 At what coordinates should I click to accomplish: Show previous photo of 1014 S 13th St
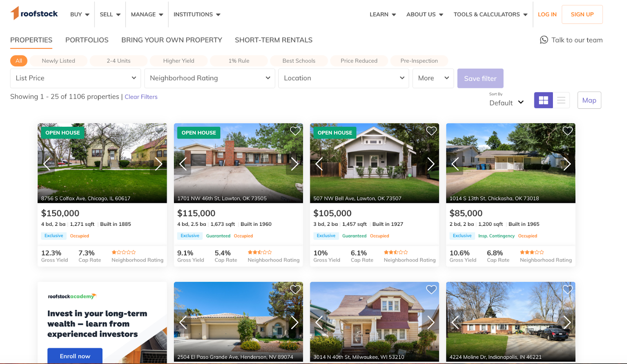tap(455, 164)
